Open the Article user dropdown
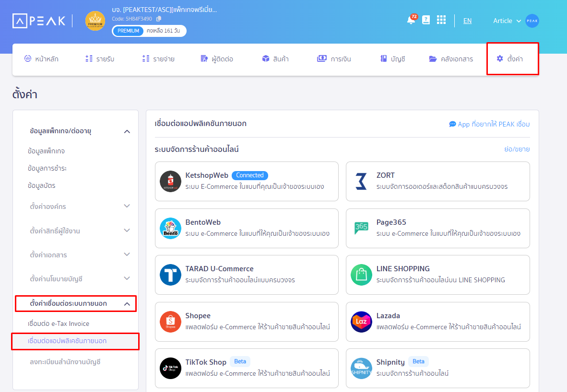 point(507,21)
